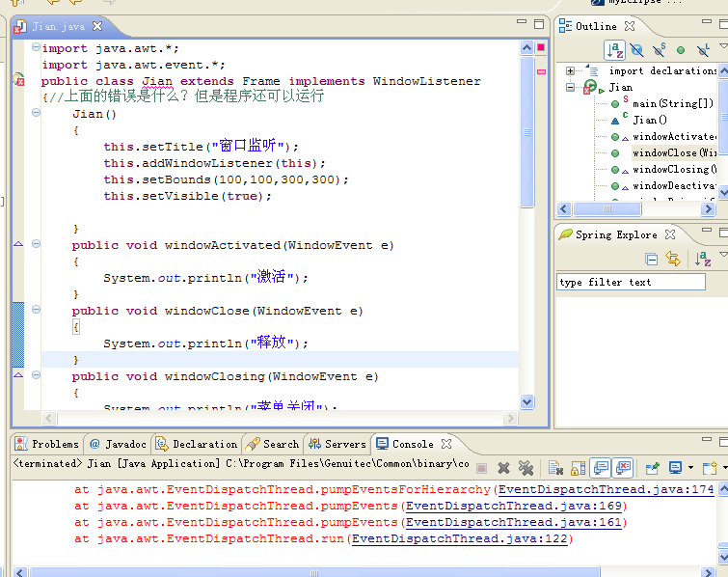This screenshot has width=728, height=577.
Task: Open link EventDispatchThread.java:169
Action: [514, 506]
